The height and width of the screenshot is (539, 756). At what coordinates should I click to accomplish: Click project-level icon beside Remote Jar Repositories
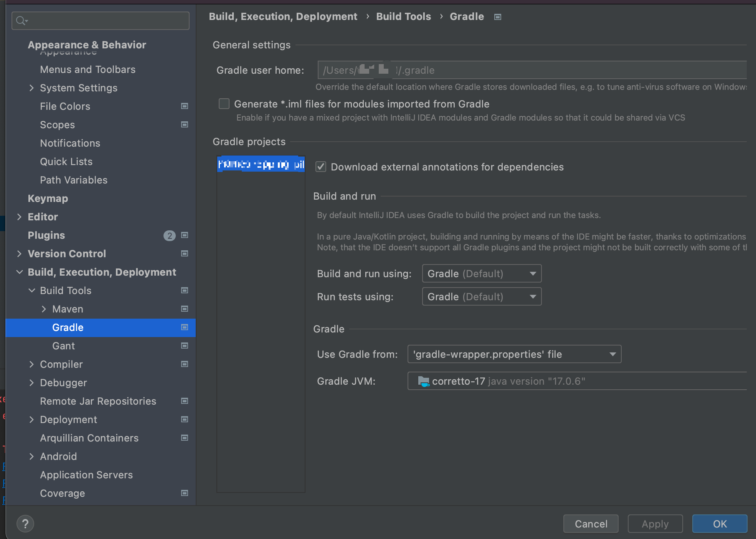185,401
